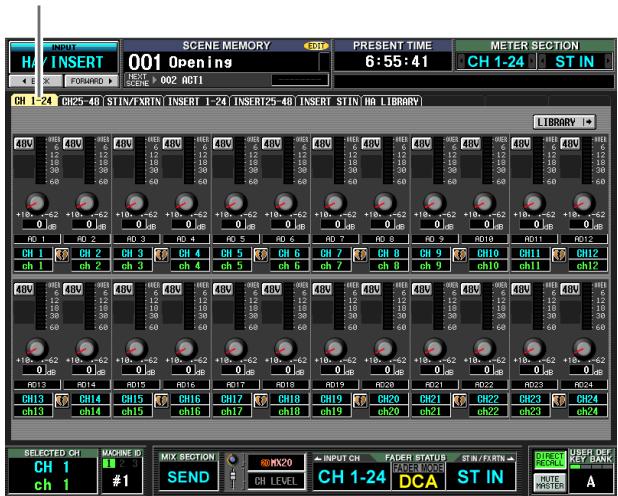Click the AD16 gain dB value field

tap(182, 370)
